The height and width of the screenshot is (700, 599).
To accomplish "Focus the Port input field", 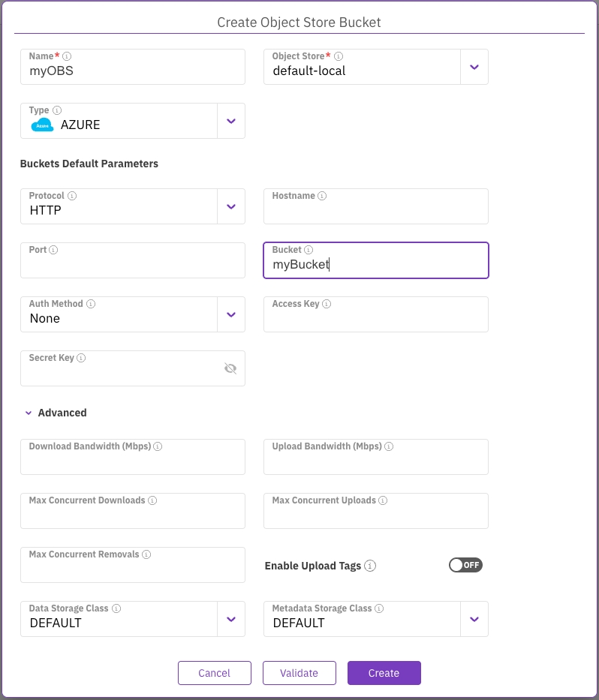I will pyautogui.click(x=132, y=266).
